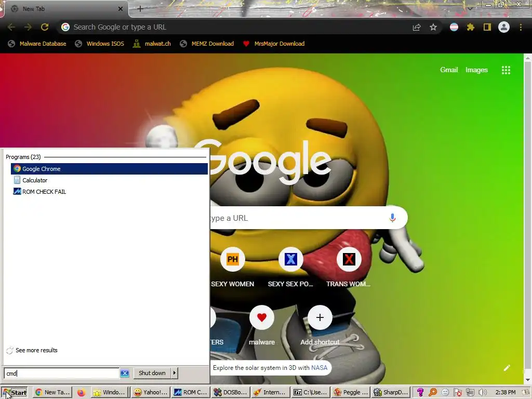
Task: Close the New Tab tab
Action: [121, 9]
